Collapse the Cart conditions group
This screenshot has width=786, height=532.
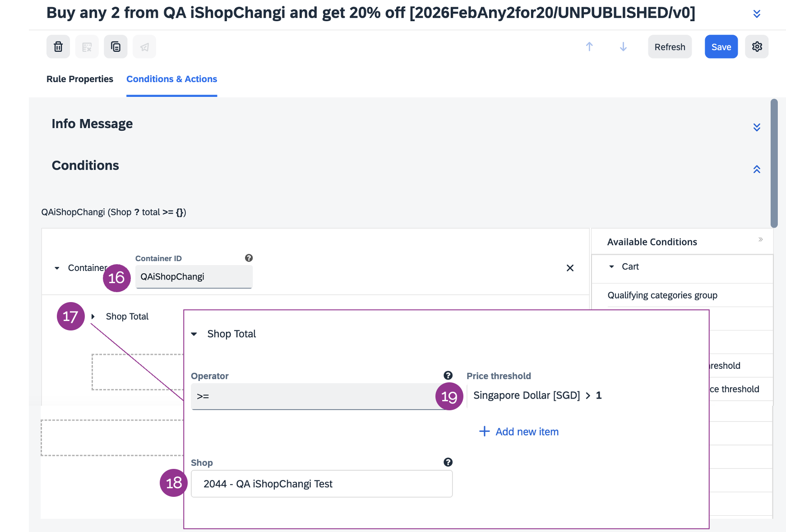[612, 267]
